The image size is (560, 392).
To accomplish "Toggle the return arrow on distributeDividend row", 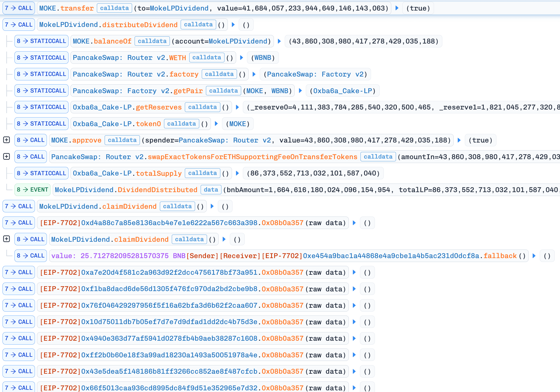I will point(233,25).
